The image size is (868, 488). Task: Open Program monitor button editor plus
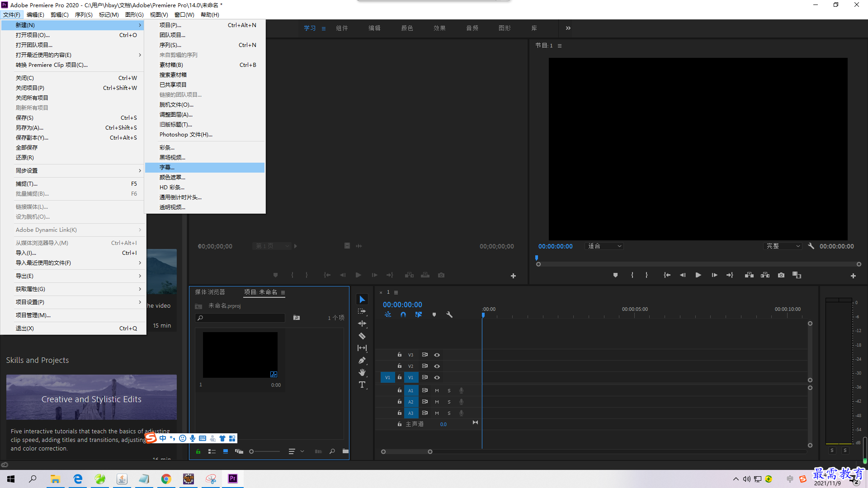point(853,276)
